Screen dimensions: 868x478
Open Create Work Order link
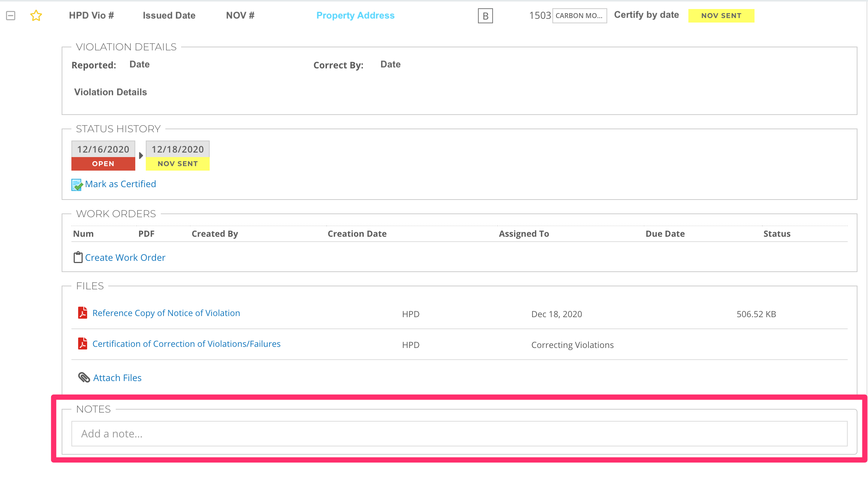pyautogui.click(x=125, y=257)
